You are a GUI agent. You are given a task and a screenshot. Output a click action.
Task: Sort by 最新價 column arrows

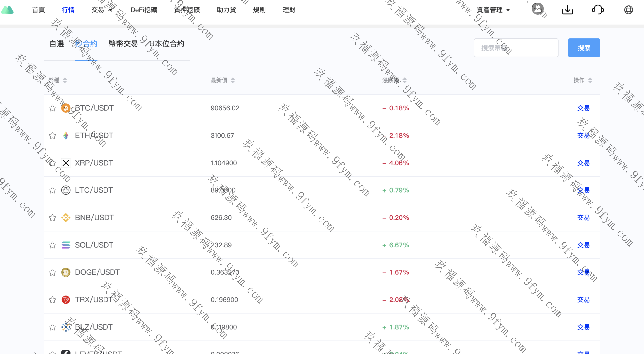(x=233, y=80)
